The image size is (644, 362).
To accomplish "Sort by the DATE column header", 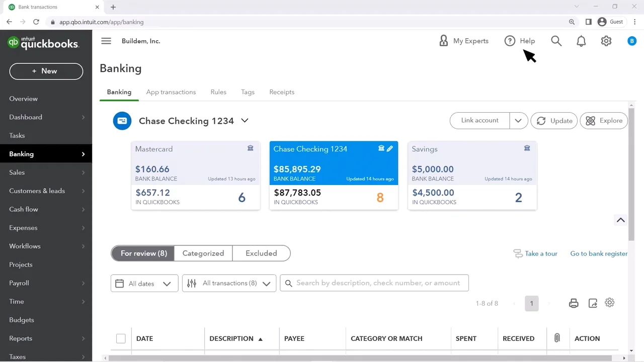I will click(x=144, y=338).
